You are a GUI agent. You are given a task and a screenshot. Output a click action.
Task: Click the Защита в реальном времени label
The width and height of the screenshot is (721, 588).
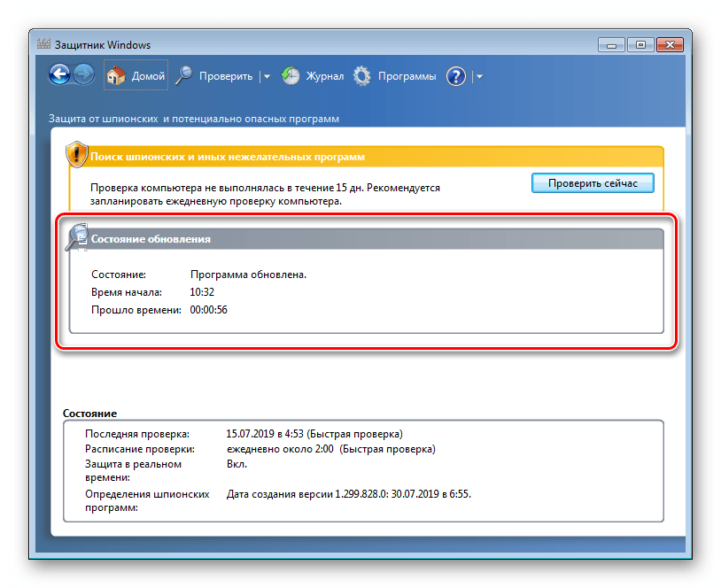coord(133,471)
